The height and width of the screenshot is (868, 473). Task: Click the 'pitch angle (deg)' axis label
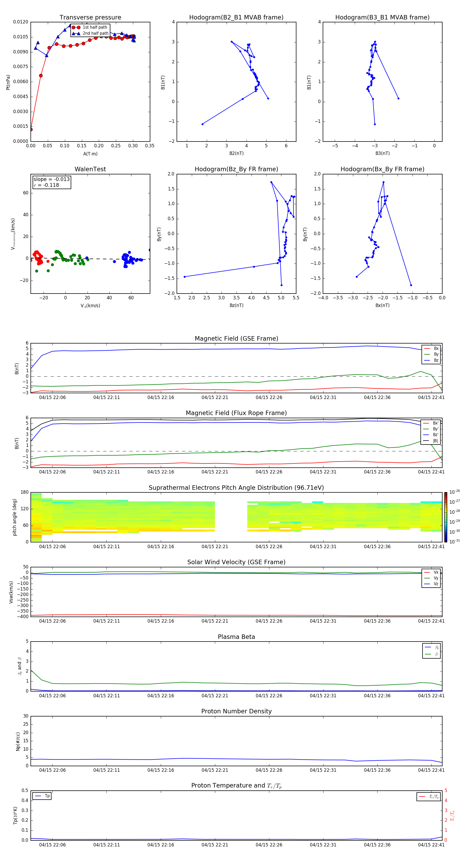pyautogui.click(x=14, y=517)
